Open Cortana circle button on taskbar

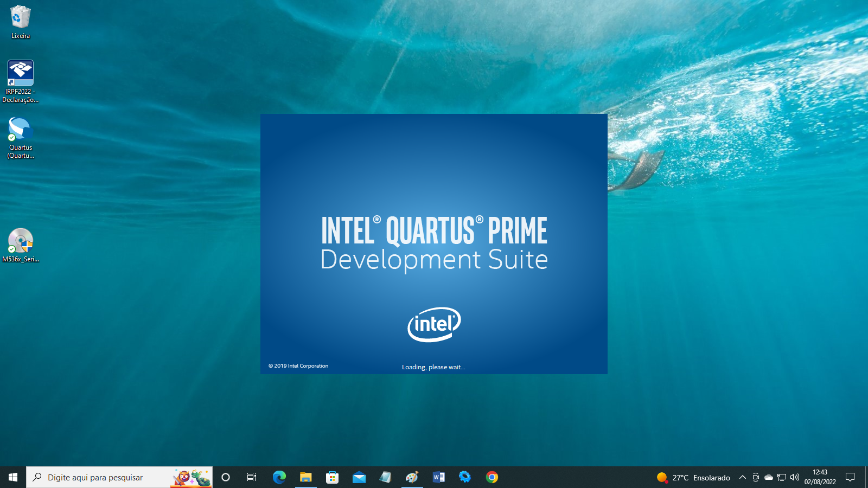pos(226,477)
